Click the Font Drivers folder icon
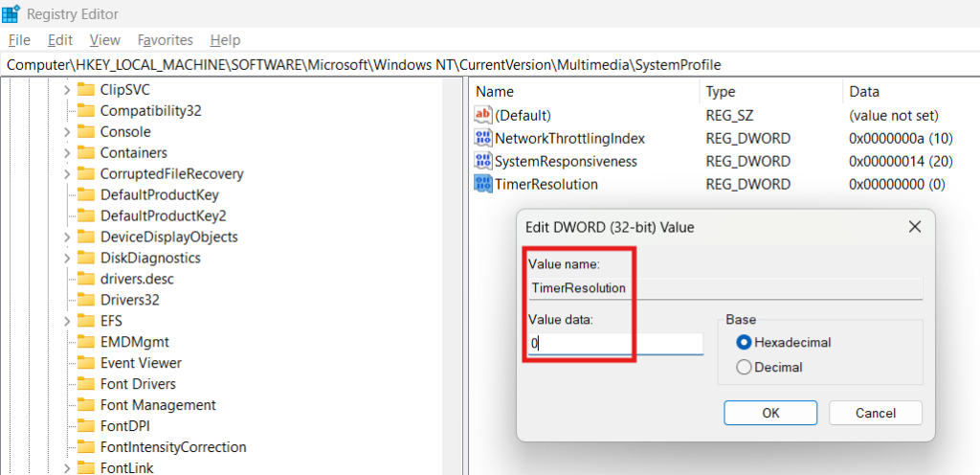The image size is (980, 475). [x=87, y=384]
